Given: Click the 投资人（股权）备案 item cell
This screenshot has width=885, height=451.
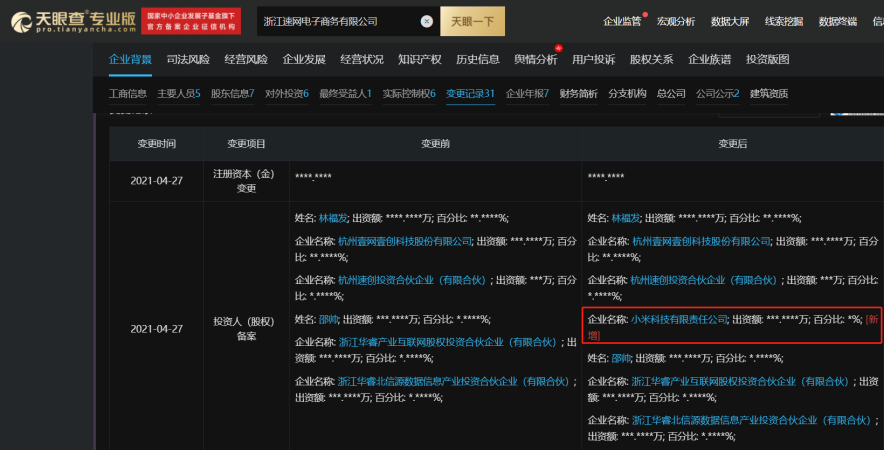Looking at the screenshot, I should tap(246, 329).
